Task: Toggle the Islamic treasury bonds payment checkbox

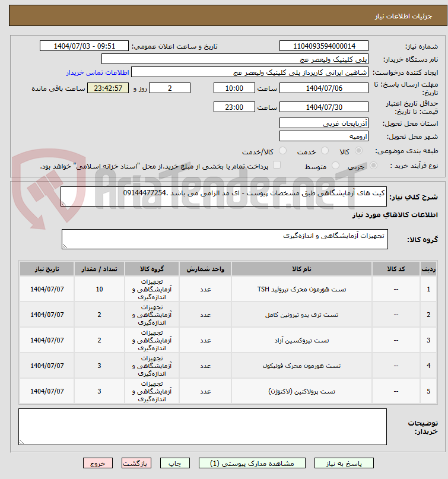Action: tap(277, 165)
